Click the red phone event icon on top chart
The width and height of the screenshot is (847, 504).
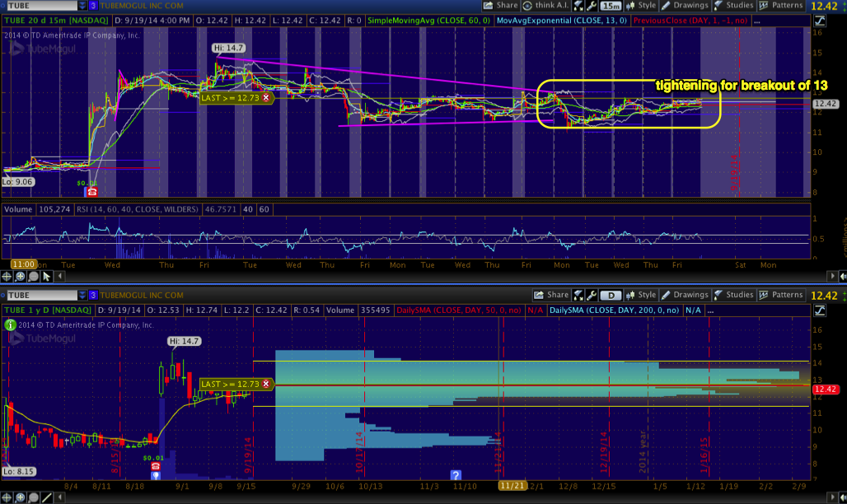click(91, 192)
